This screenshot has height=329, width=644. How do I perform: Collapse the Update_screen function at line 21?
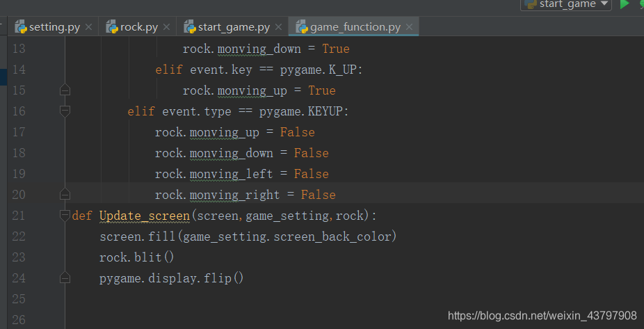[x=65, y=215]
